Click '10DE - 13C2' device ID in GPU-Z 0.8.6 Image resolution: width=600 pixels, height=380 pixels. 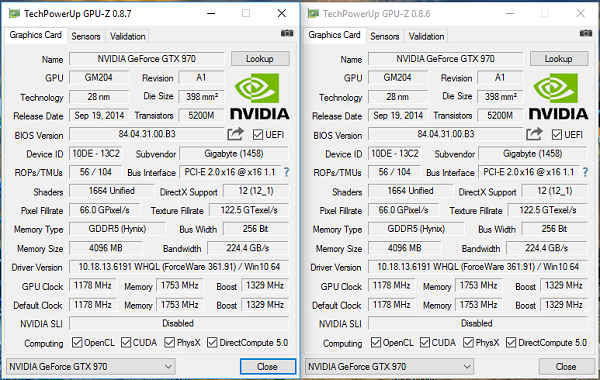click(x=395, y=154)
